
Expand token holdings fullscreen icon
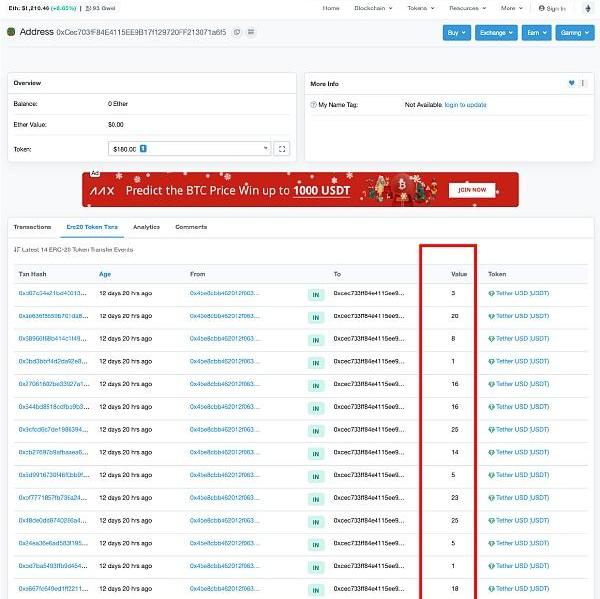click(x=282, y=149)
